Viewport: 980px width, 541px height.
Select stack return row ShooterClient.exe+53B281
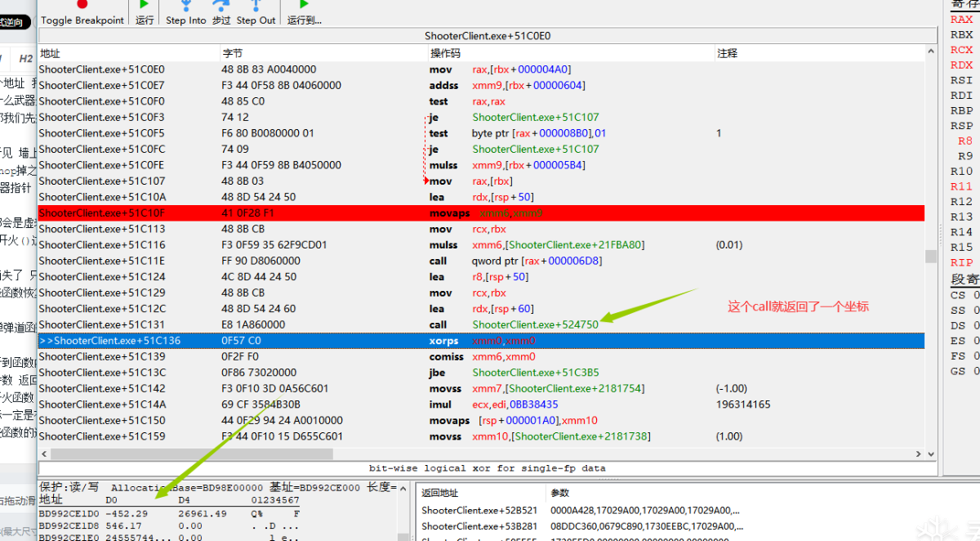pos(479,526)
